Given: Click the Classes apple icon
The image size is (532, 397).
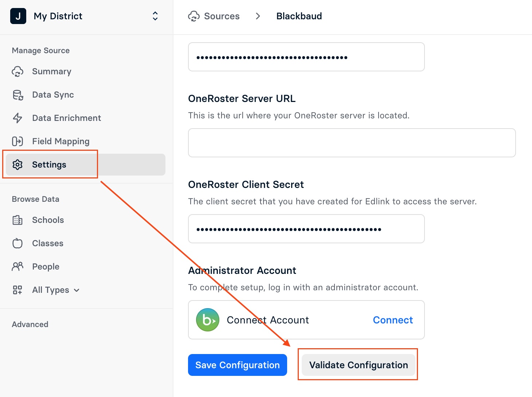Looking at the screenshot, I should click(x=17, y=243).
